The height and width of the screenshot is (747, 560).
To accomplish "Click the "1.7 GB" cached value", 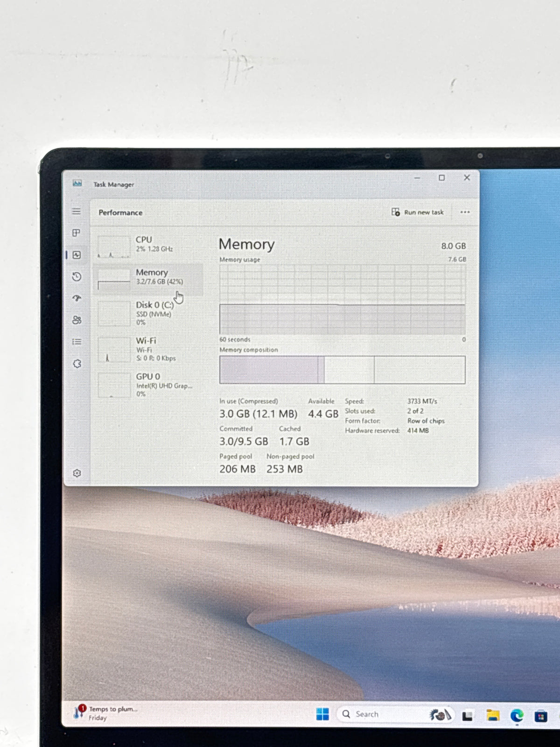I will coord(294,441).
